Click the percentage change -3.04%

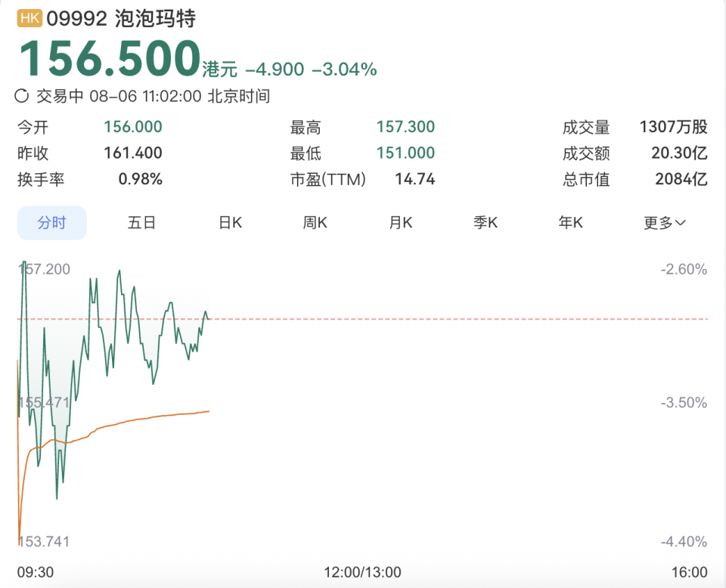(345, 70)
